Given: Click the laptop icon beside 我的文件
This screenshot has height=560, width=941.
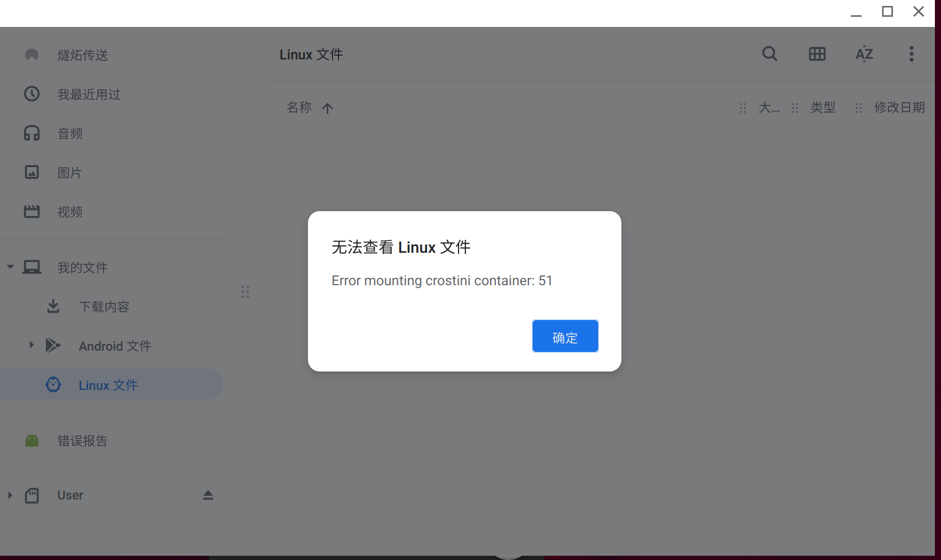Looking at the screenshot, I should (32, 267).
